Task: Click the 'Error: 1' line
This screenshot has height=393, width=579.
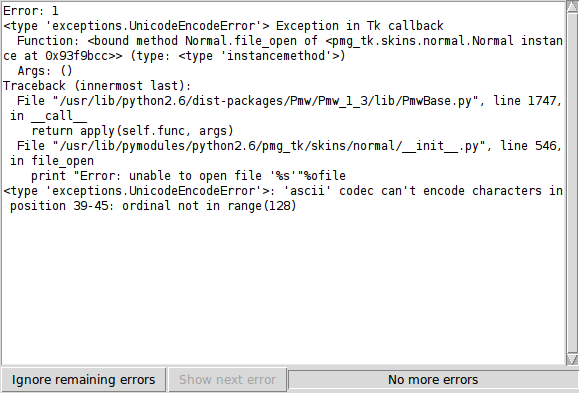Action: (31, 11)
